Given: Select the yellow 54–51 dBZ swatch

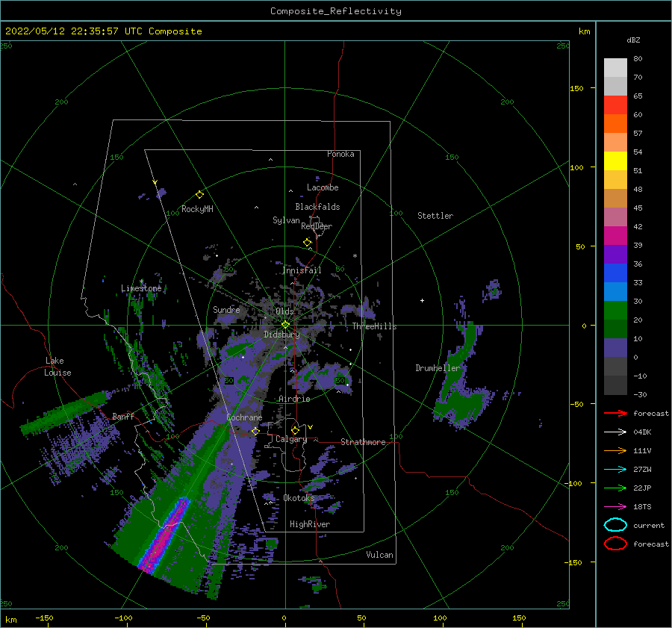Looking at the screenshot, I should [x=615, y=161].
